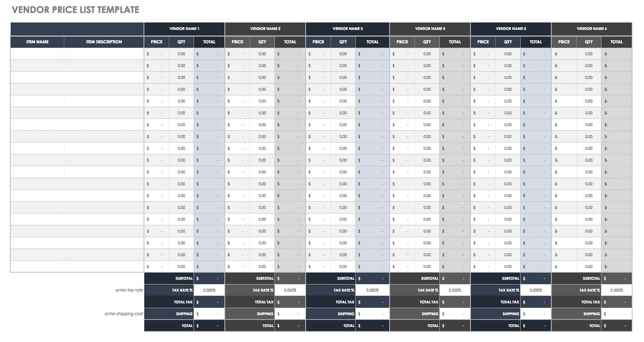Viewport: 644px width, 342px height.
Task: Click the Vendor Name 1 header cell
Action: pos(184,29)
